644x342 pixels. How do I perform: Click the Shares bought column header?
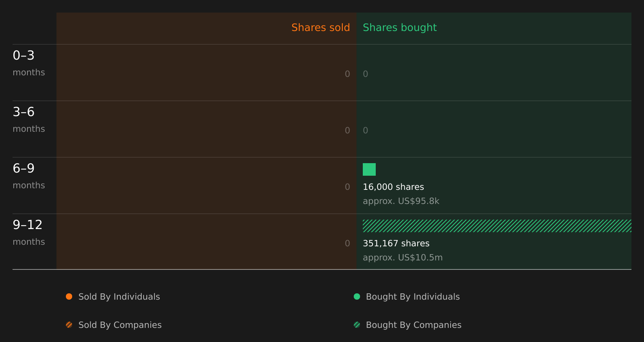400,27
